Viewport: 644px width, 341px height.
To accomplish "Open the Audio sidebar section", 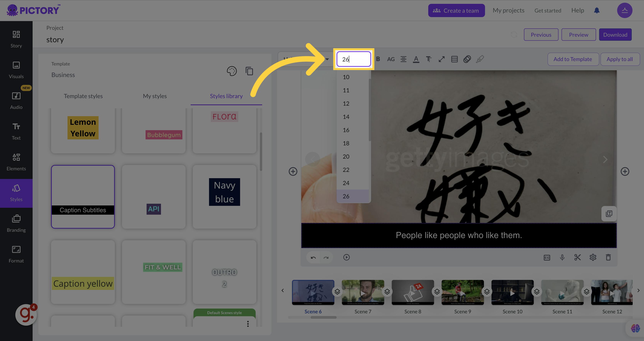I will (x=16, y=101).
